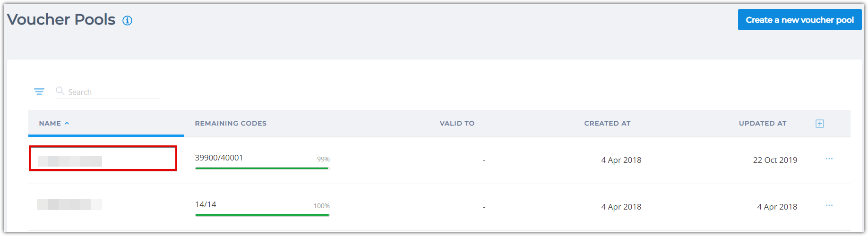Click the 22 Oct 2019 updated date
The width and height of the screenshot is (868, 236).
coord(775,160)
